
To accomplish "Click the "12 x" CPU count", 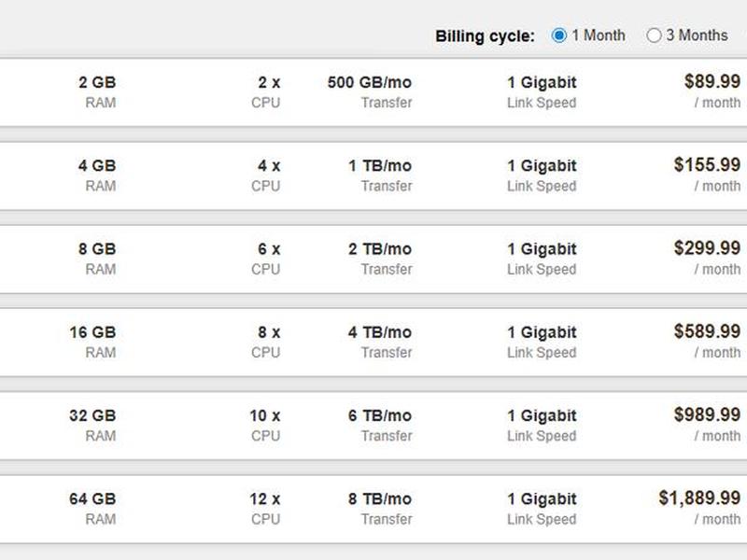I will click(265, 499).
